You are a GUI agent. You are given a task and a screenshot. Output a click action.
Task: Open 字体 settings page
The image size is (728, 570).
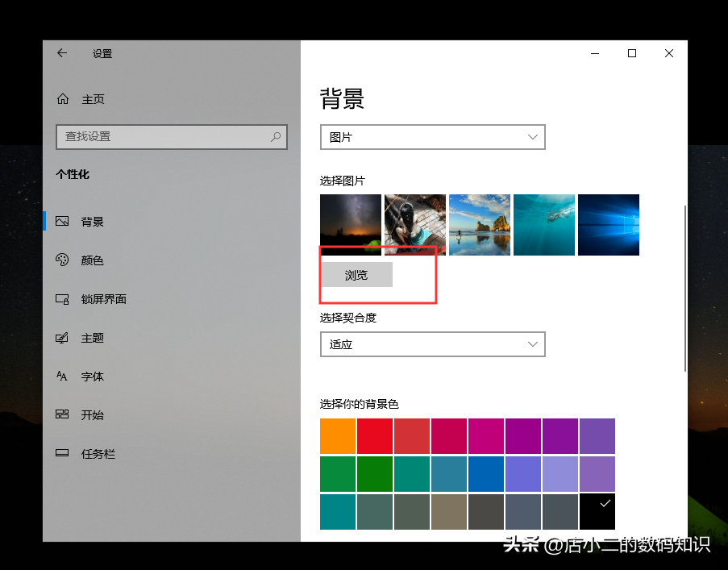pos(92,377)
